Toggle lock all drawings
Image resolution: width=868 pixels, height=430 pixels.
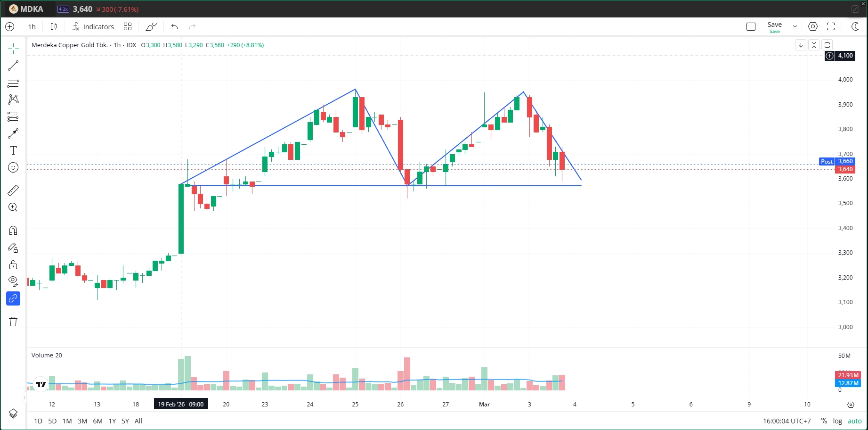(x=13, y=265)
